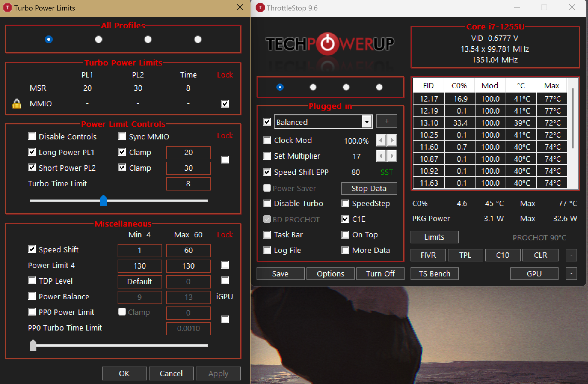Open the Limits window
The height and width of the screenshot is (384, 588).
pyautogui.click(x=434, y=237)
